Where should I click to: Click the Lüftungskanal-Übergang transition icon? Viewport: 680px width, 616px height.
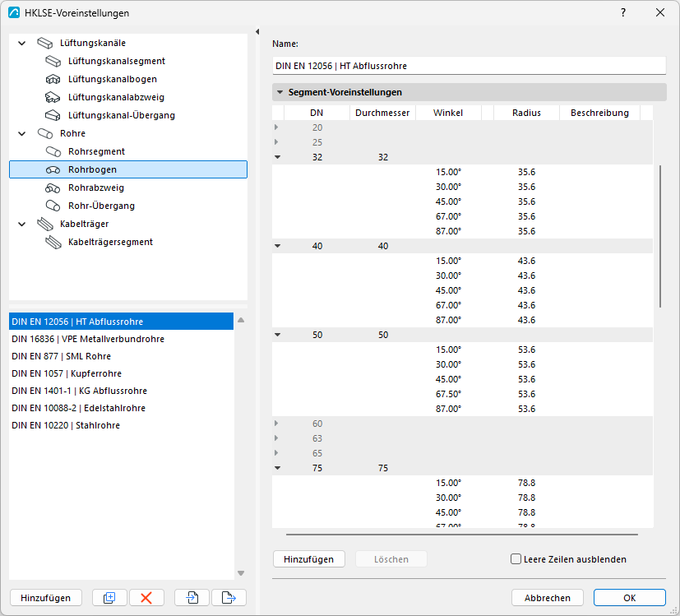pos(53,115)
